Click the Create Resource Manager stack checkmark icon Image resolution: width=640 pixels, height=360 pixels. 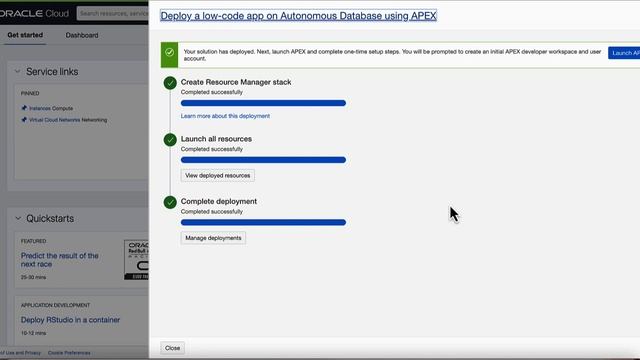pos(170,83)
